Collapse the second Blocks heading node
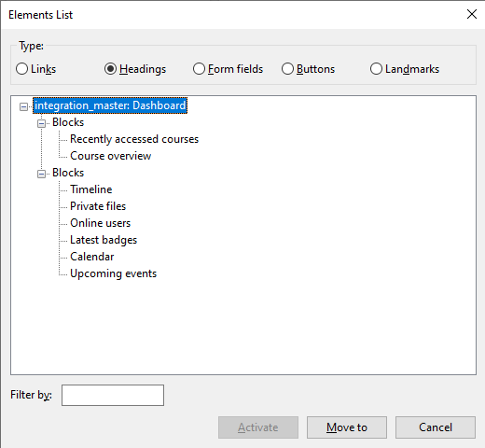This screenshot has height=448, width=485. (41, 174)
